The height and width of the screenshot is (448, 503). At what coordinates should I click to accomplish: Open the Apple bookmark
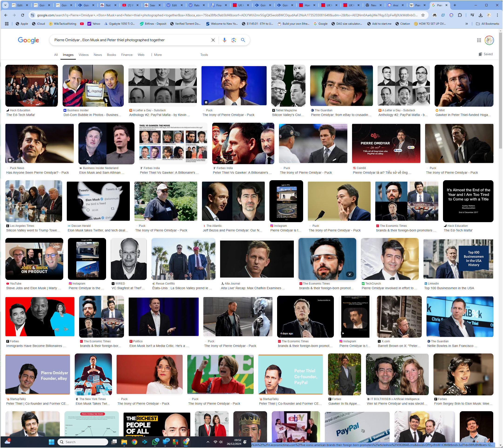[x=22, y=24]
